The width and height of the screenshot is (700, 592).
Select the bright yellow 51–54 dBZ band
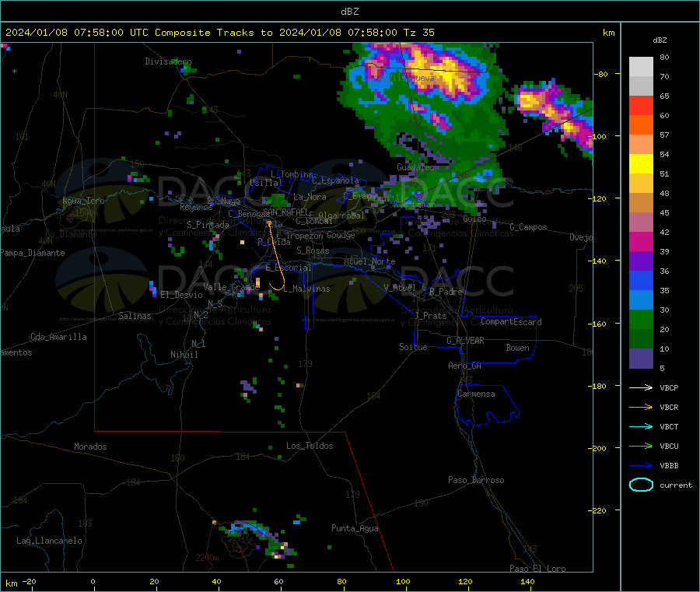pyautogui.click(x=641, y=164)
